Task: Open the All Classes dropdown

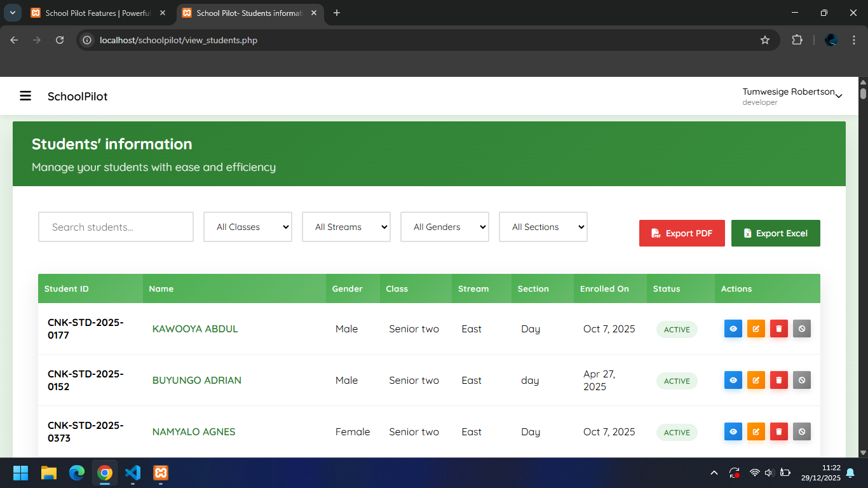Action: click(x=247, y=227)
